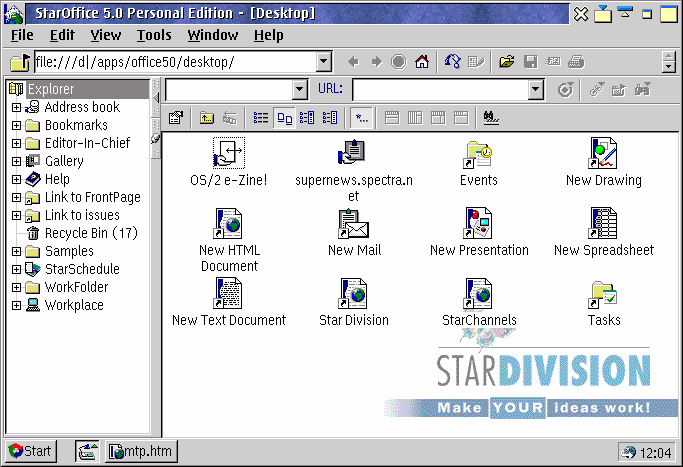Click the tile windows horizontally icon

[x=392, y=118]
